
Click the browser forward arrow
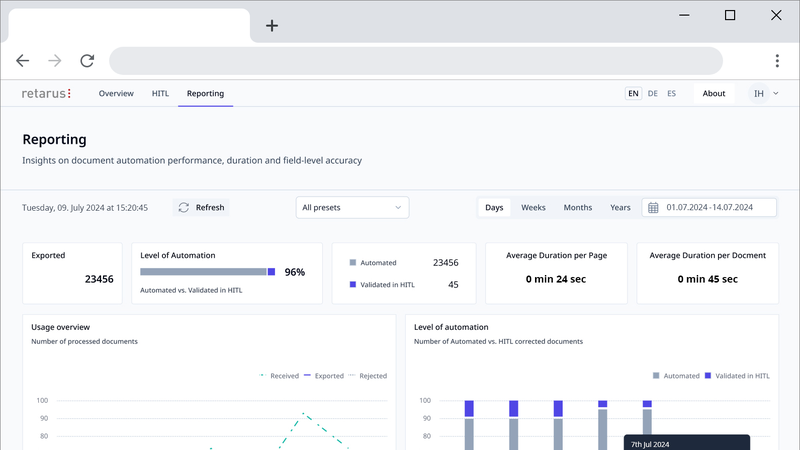[55, 61]
